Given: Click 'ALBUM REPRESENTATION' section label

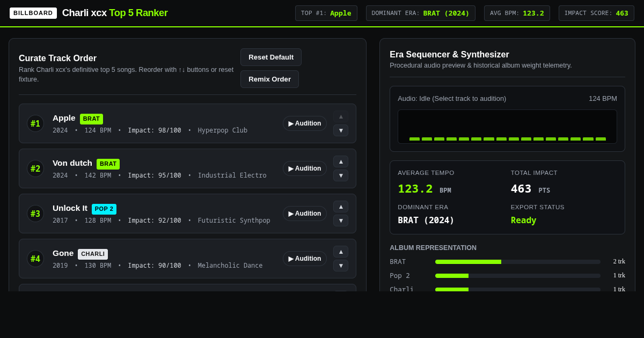Looking at the screenshot, I should [x=433, y=248].
